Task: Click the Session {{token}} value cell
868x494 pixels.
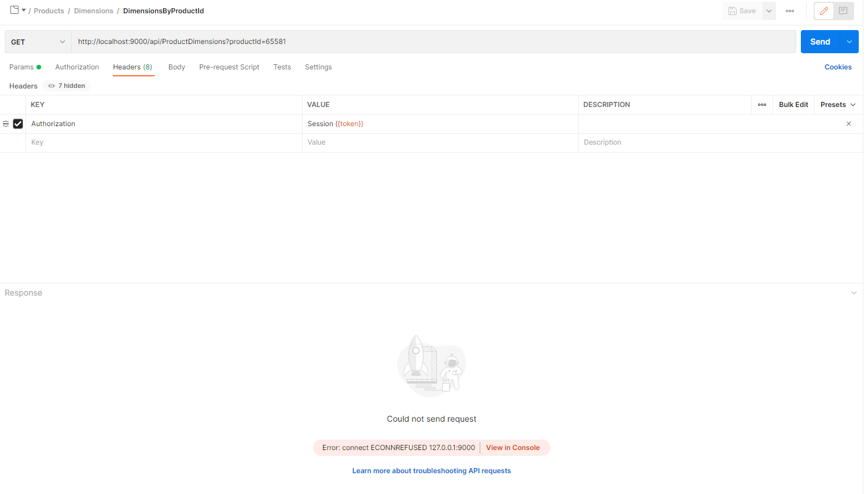Action: click(440, 124)
